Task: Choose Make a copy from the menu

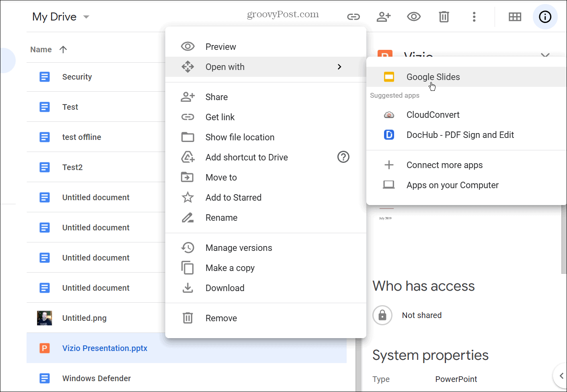Action: click(x=230, y=268)
